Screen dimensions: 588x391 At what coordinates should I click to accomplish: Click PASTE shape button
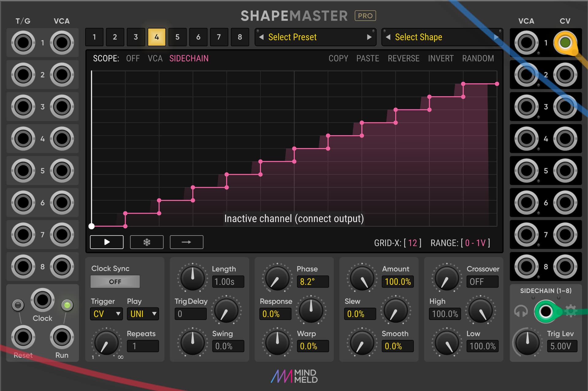pos(367,58)
